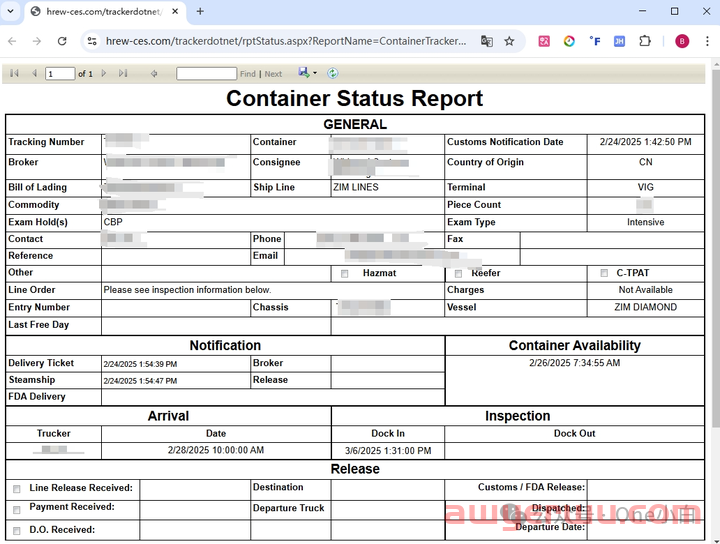Click browser back arrow
The image size is (720, 544).
coord(12,41)
